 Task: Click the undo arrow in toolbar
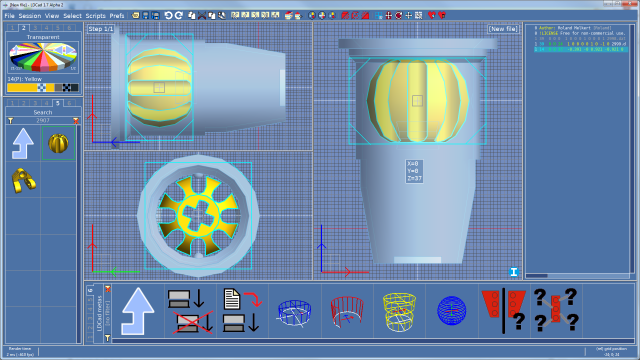(x=168, y=16)
